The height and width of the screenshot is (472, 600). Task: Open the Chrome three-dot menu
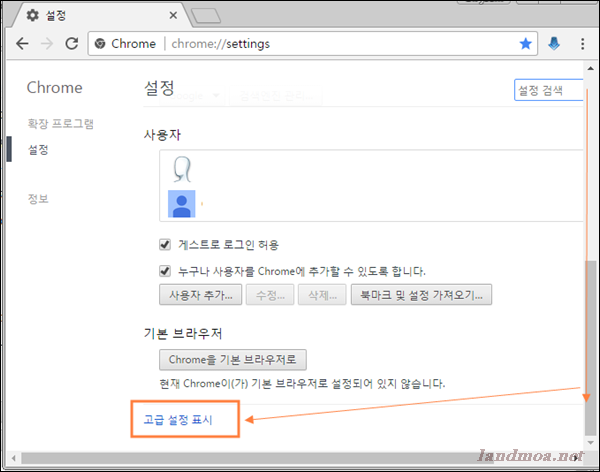582,44
